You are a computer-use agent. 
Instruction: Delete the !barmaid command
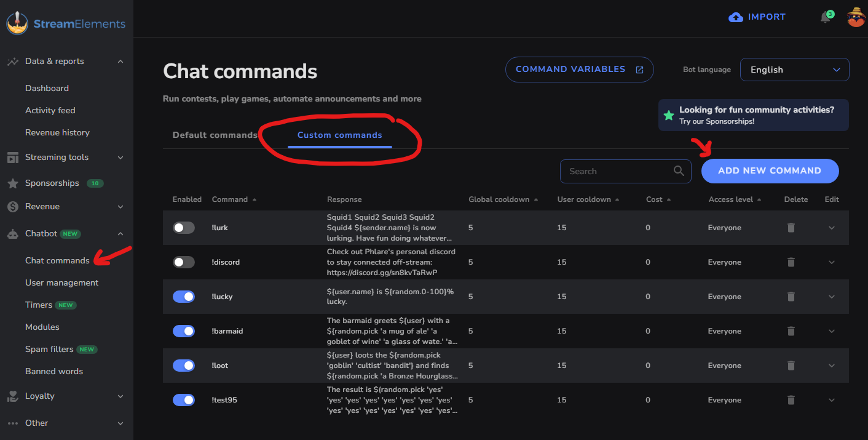click(x=791, y=331)
